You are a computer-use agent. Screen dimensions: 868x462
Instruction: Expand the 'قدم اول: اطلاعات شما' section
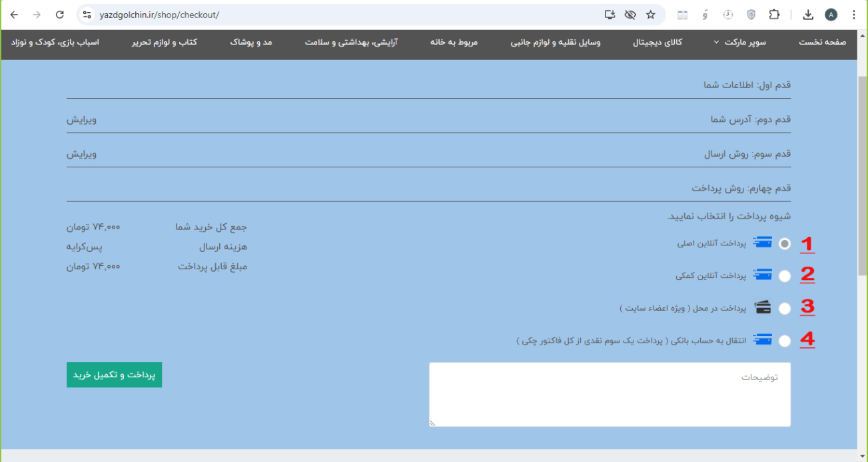[x=747, y=85]
